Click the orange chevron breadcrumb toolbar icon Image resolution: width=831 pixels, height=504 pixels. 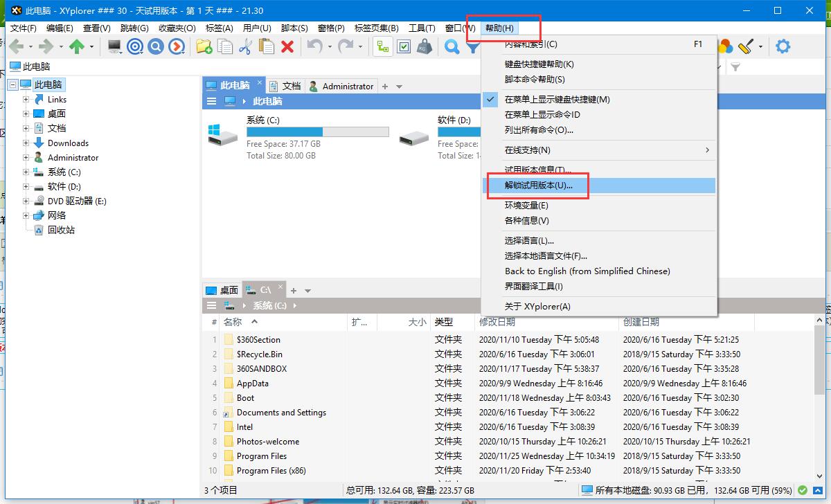[177, 46]
